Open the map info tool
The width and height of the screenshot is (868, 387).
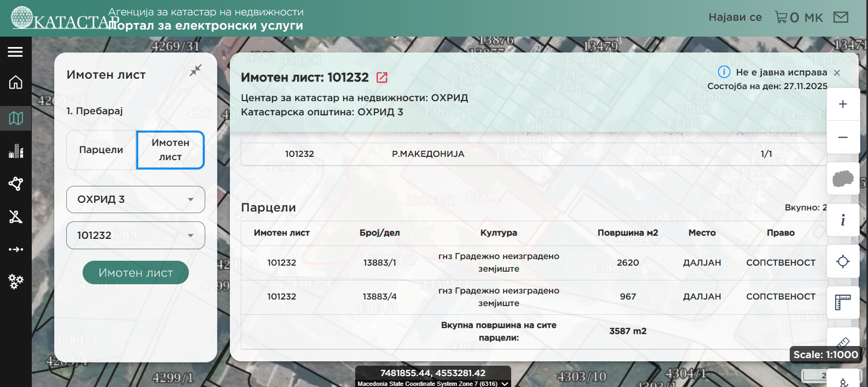point(843,220)
